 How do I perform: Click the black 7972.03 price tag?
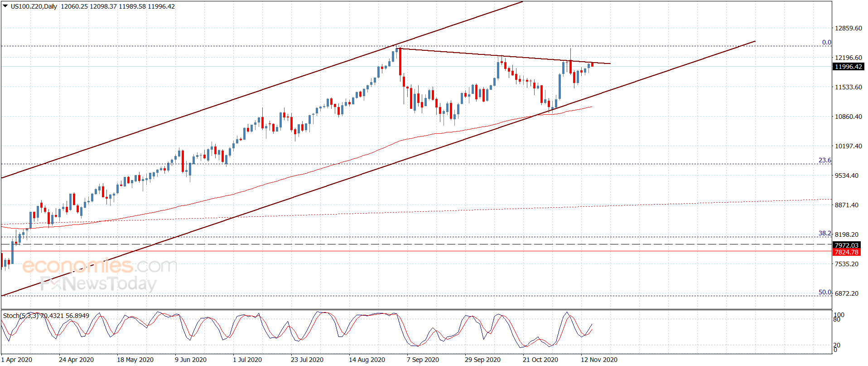click(846, 245)
